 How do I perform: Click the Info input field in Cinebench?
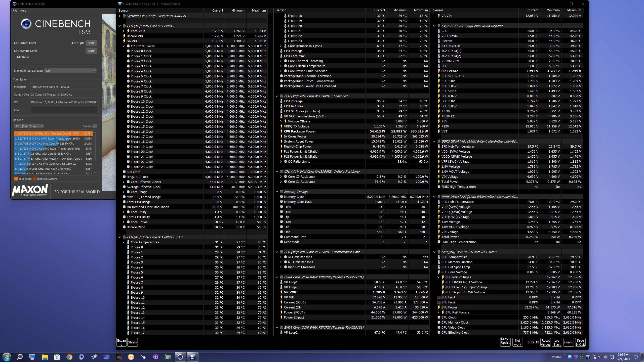pos(63,110)
